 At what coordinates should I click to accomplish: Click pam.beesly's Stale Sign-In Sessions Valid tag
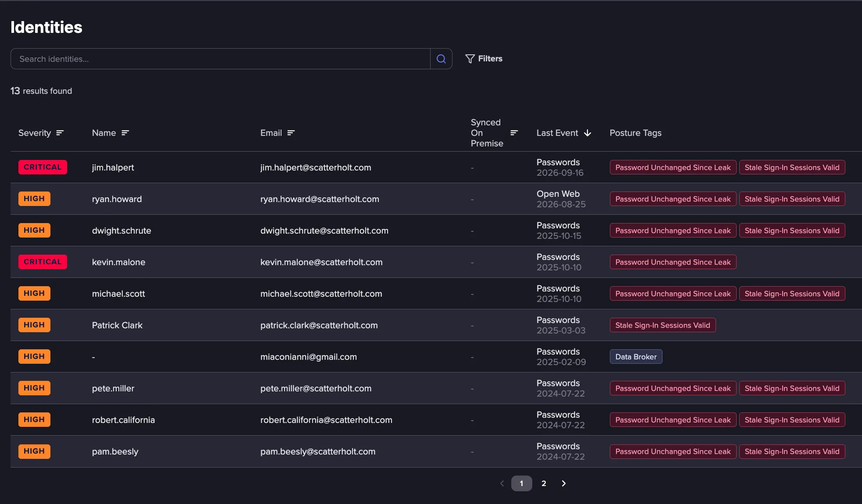(x=792, y=451)
